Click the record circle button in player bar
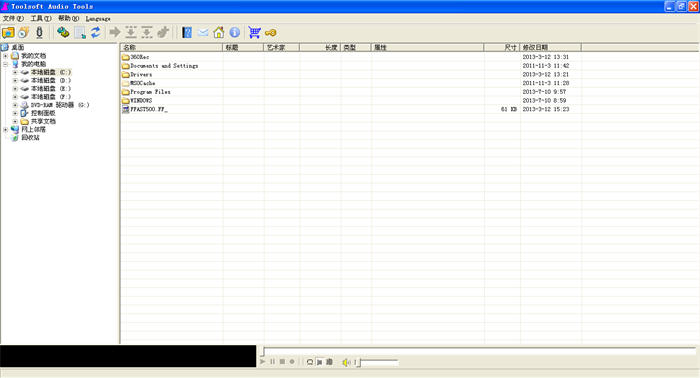The image size is (700, 378). click(292, 361)
